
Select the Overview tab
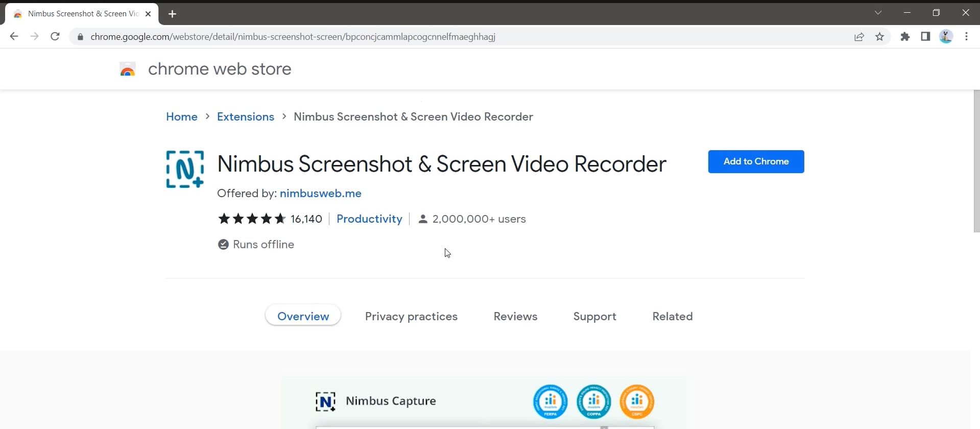click(303, 316)
